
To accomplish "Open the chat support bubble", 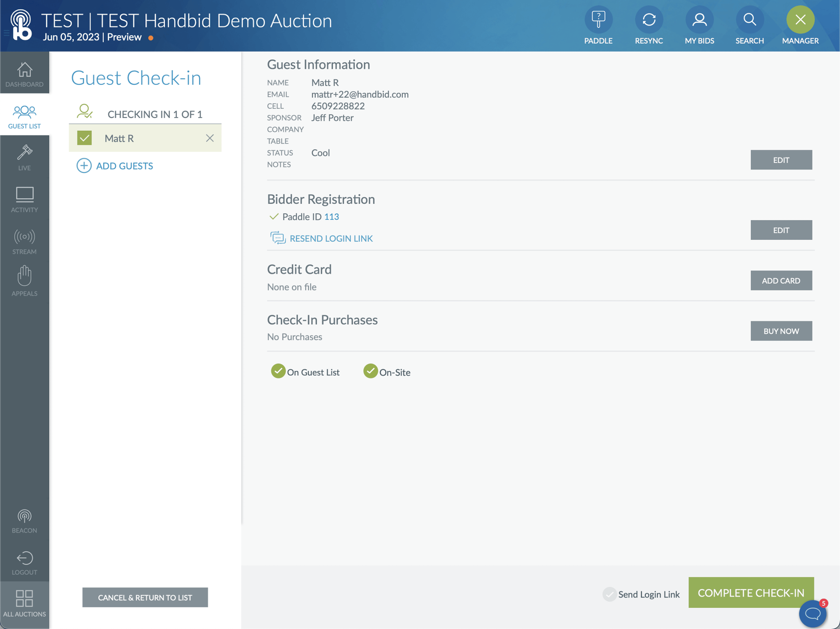I will pos(812,614).
